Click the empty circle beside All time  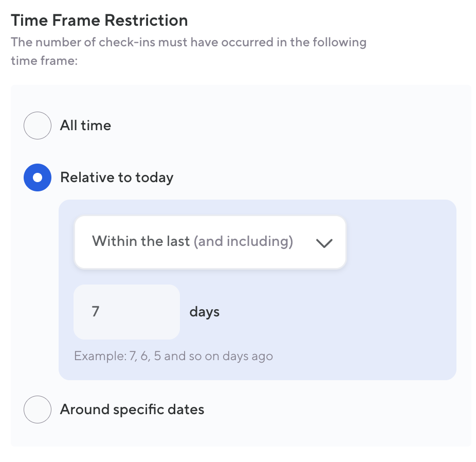[x=38, y=126]
